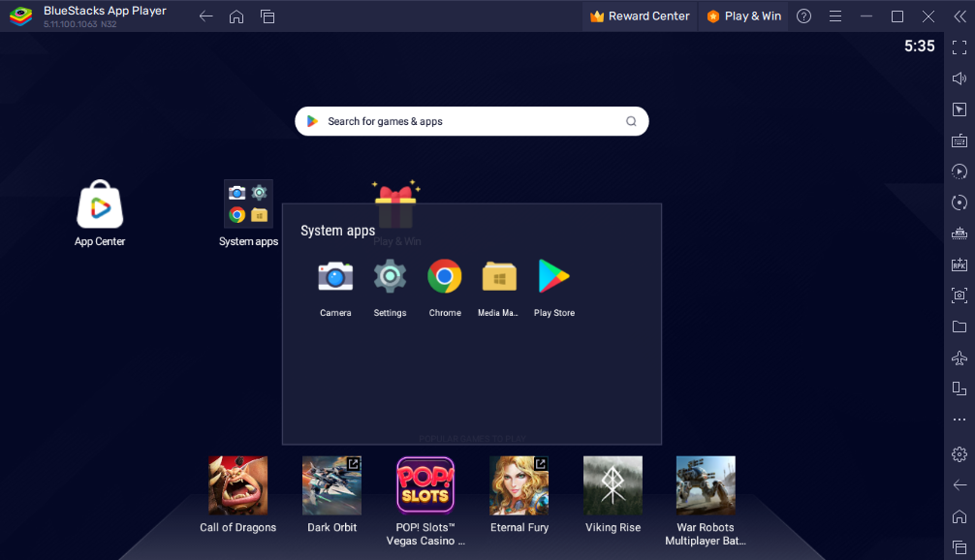This screenshot has height=560, width=975.
Task: Open War Robots Multiplayer Battles game
Action: tap(706, 485)
